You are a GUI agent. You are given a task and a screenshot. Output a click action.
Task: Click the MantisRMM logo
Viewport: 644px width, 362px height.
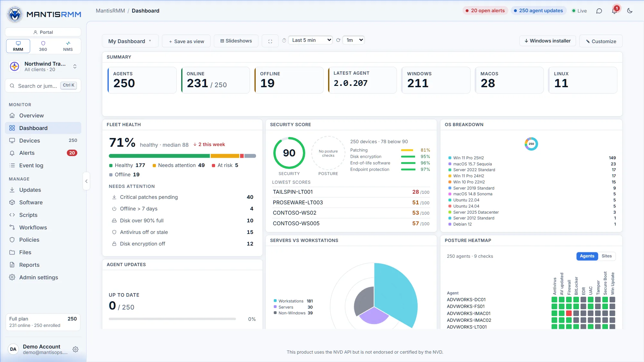(44, 14)
